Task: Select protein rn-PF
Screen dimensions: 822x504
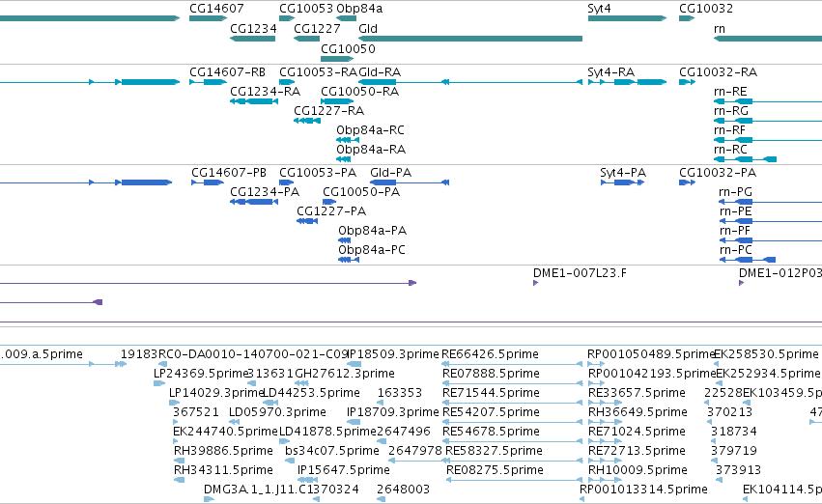Action: click(735, 231)
